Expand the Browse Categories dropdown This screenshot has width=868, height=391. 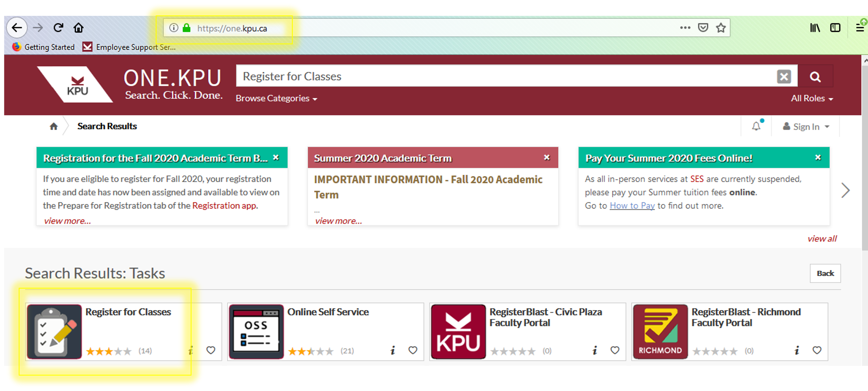pos(276,98)
